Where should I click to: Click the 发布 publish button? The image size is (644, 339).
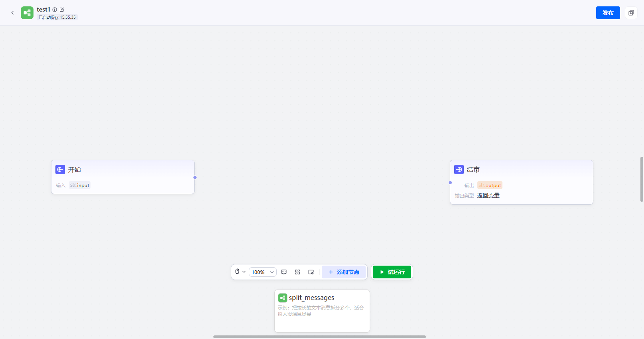(x=608, y=13)
